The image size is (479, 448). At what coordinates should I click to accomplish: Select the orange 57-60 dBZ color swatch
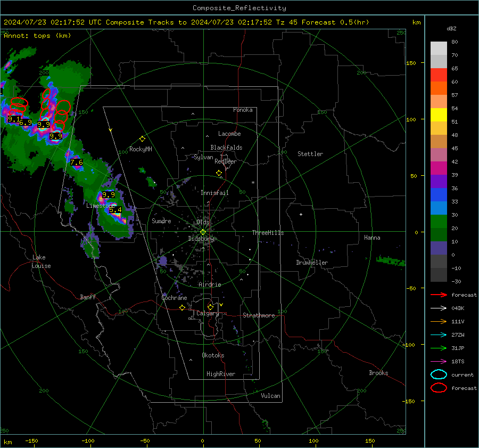coord(439,88)
